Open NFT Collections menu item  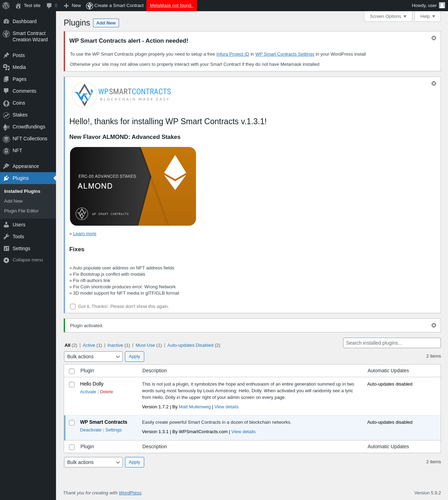[x=28, y=139]
